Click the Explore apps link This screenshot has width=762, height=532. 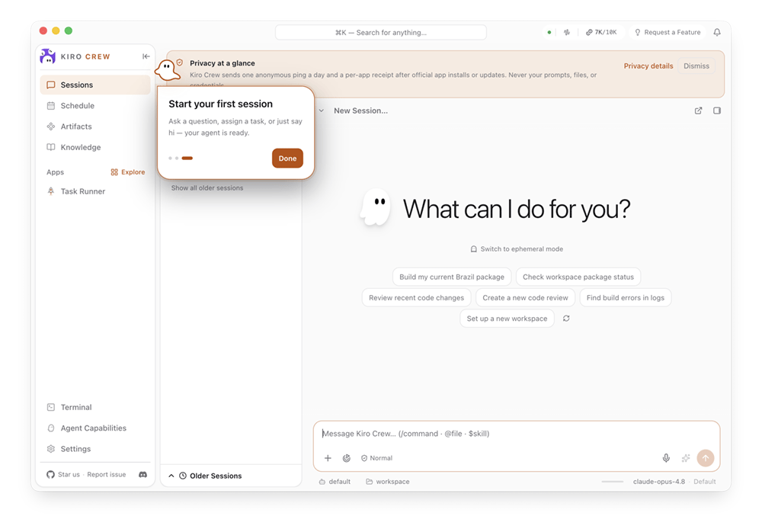(128, 172)
